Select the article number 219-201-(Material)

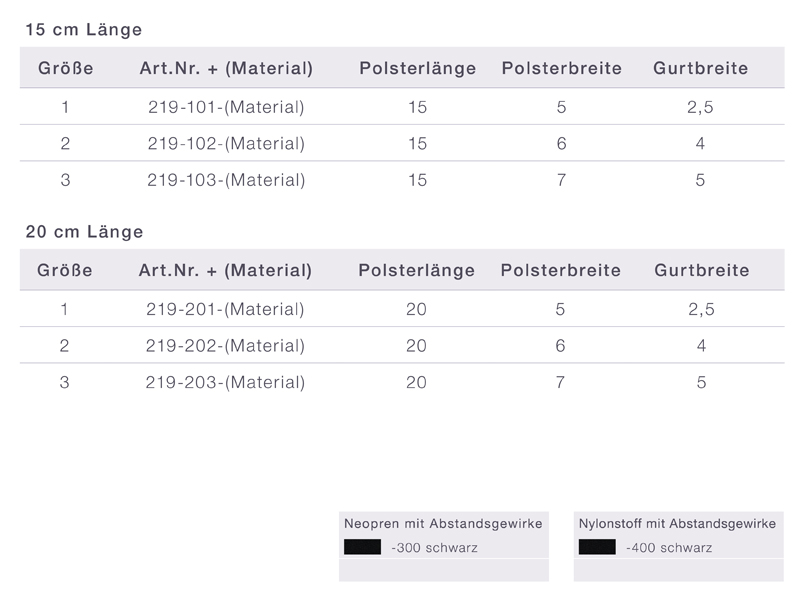(x=225, y=309)
